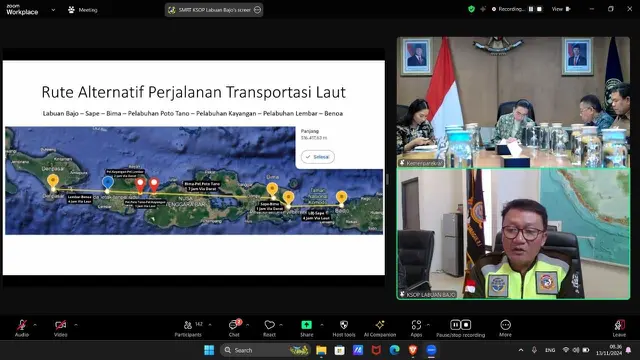Open McAfee icon in taskbar
The height and width of the screenshot is (360, 640).
pos(376,350)
